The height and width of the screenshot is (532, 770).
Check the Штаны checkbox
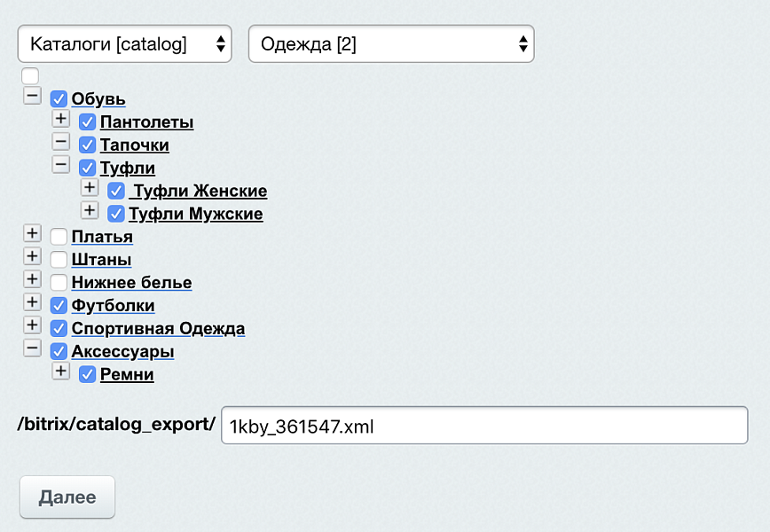(58, 256)
